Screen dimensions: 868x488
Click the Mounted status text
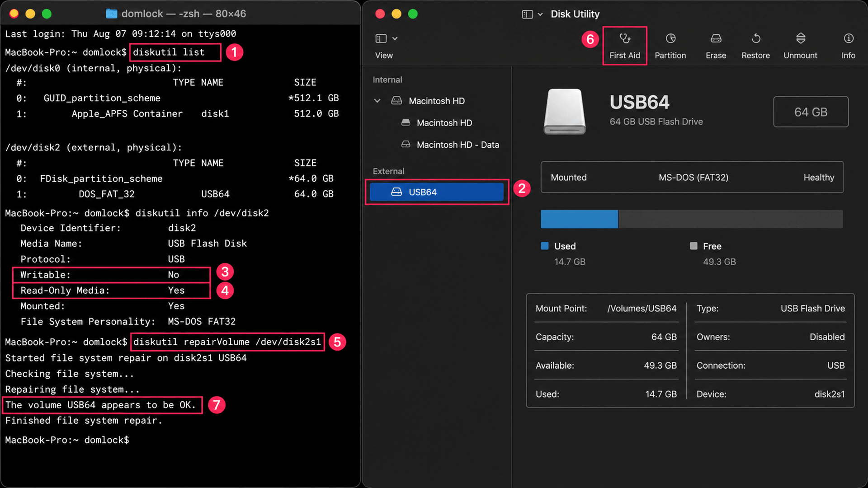point(569,178)
